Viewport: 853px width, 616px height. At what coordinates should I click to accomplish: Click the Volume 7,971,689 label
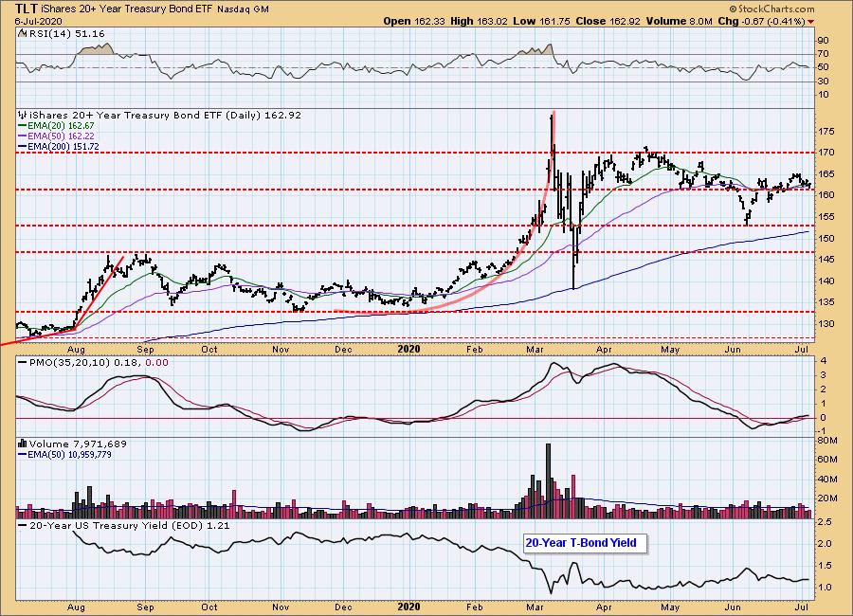tap(78, 444)
